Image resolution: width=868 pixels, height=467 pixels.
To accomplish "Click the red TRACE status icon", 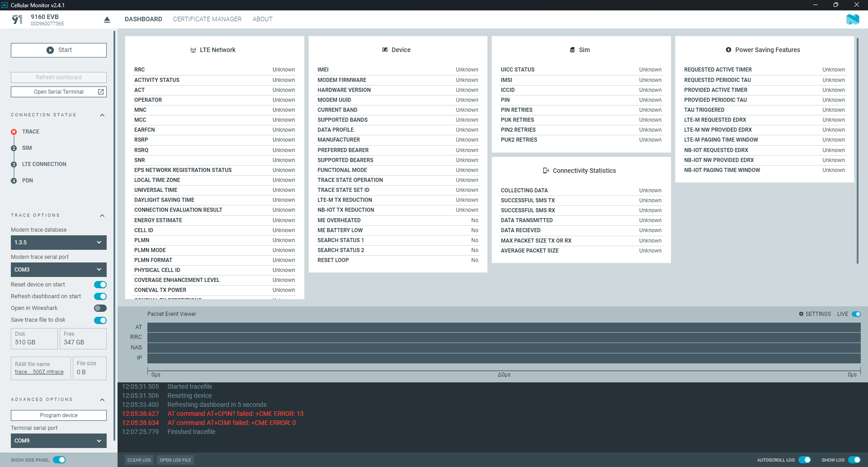I will tap(14, 132).
